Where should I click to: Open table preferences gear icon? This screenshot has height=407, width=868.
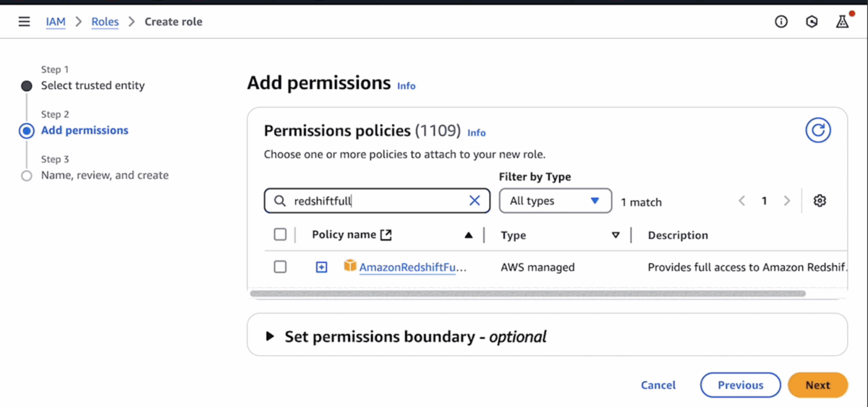click(820, 201)
